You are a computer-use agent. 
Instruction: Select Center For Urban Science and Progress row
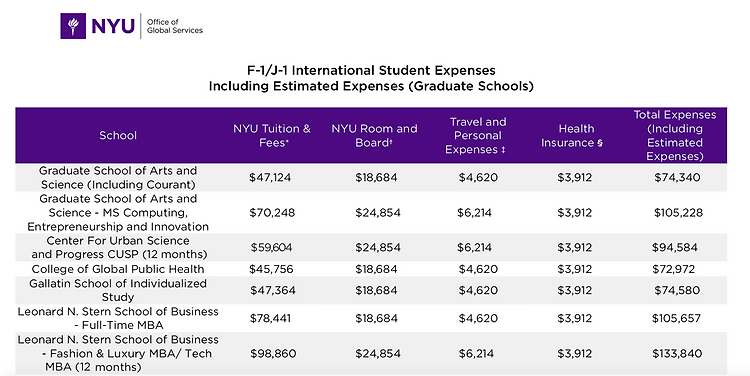[x=371, y=247]
